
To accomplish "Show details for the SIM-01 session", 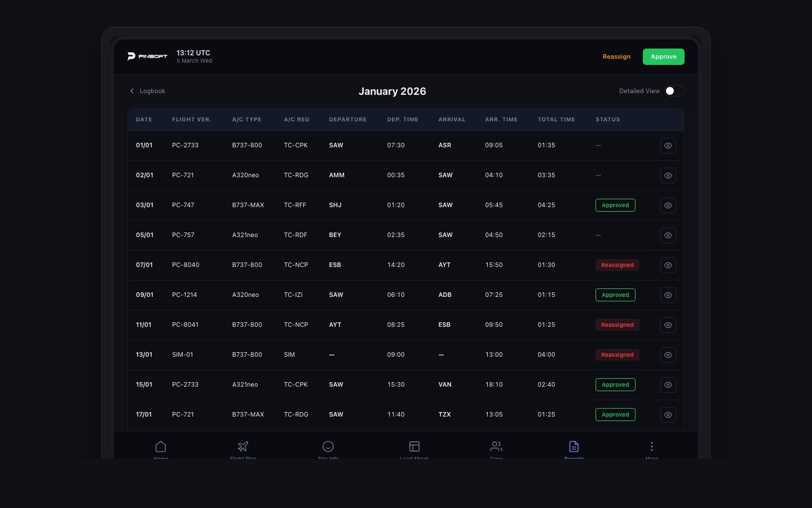I will (x=668, y=354).
